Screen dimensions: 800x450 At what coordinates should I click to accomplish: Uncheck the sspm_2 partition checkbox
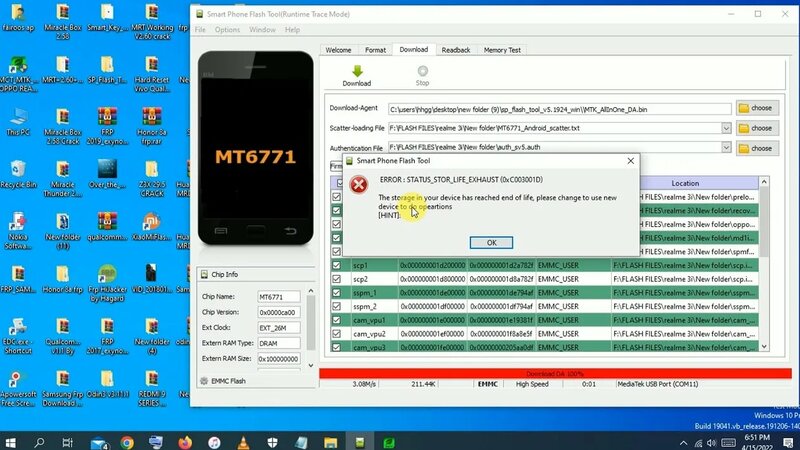(x=336, y=306)
